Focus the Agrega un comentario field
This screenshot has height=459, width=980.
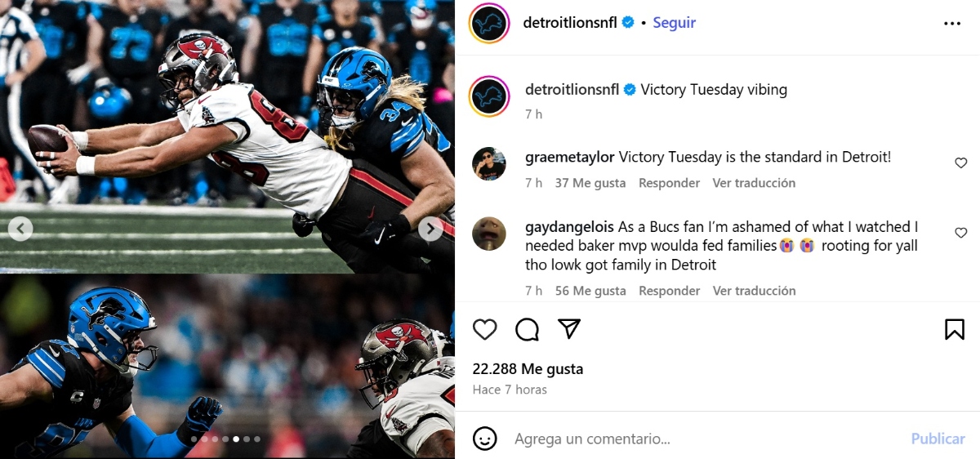702,439
